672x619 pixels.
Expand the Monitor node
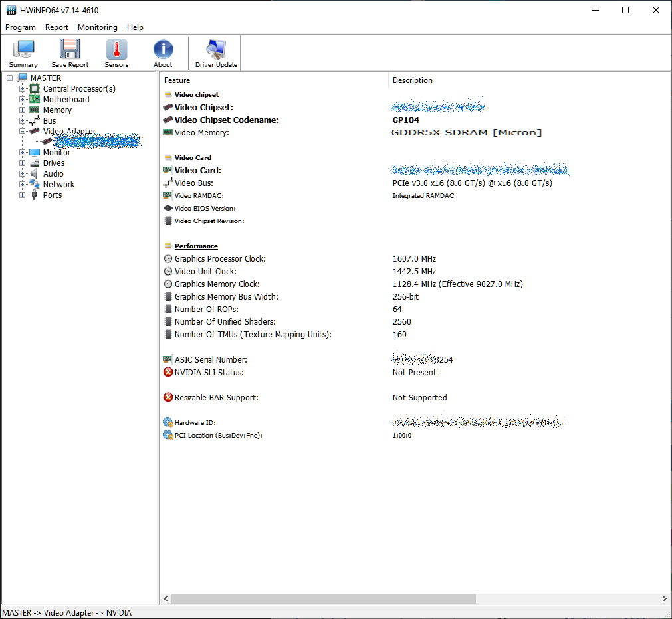[x=23, y=153]
